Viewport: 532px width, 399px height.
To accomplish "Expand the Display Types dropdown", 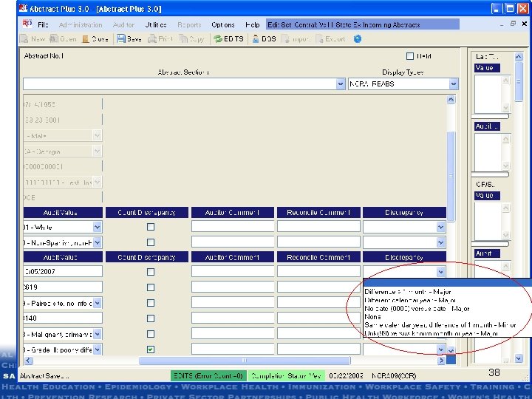I will pos(453,83).
